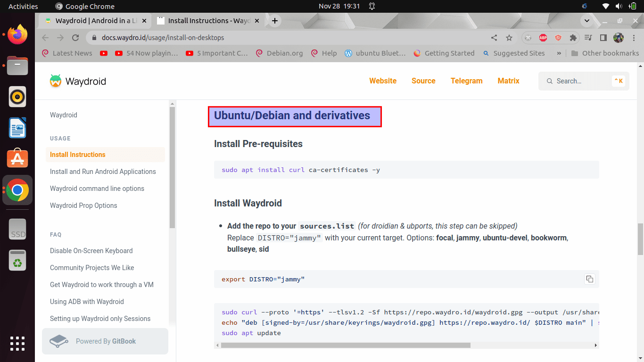644x362 pixels.
Task: Click the Activities button
Action: click(x=23, y=7)
